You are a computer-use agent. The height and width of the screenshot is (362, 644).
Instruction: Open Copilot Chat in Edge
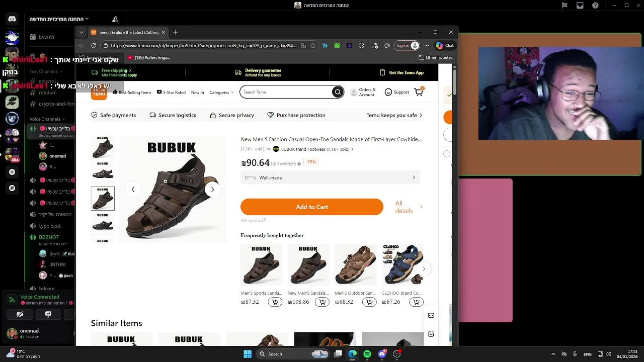[x=445, y=45]
